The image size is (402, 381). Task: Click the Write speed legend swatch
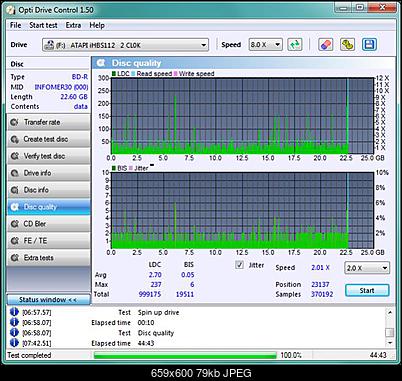coord(175,74)
